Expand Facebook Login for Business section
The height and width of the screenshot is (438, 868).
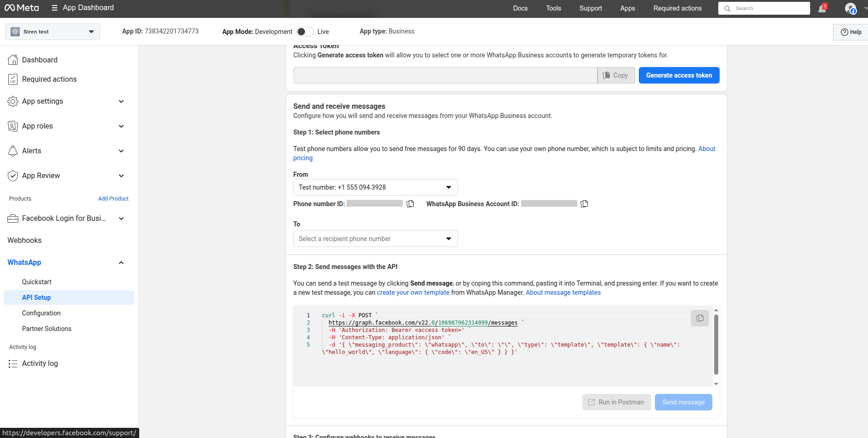pos(121,219)
